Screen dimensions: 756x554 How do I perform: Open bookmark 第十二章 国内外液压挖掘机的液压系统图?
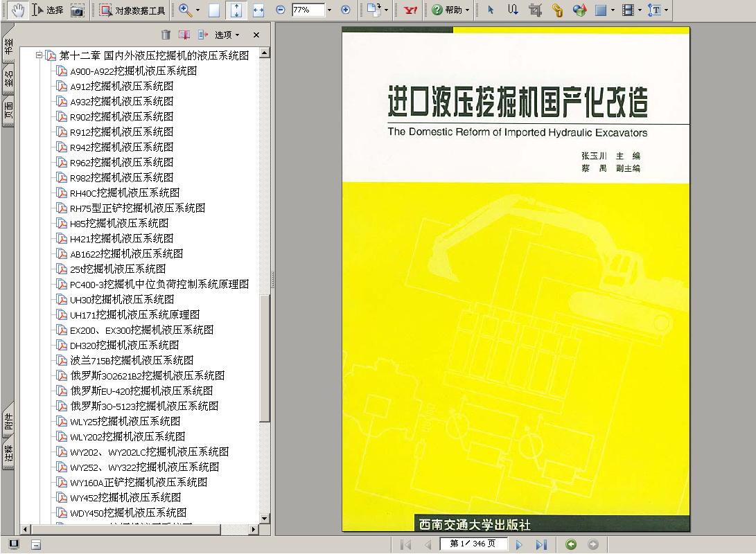(154, 55)
